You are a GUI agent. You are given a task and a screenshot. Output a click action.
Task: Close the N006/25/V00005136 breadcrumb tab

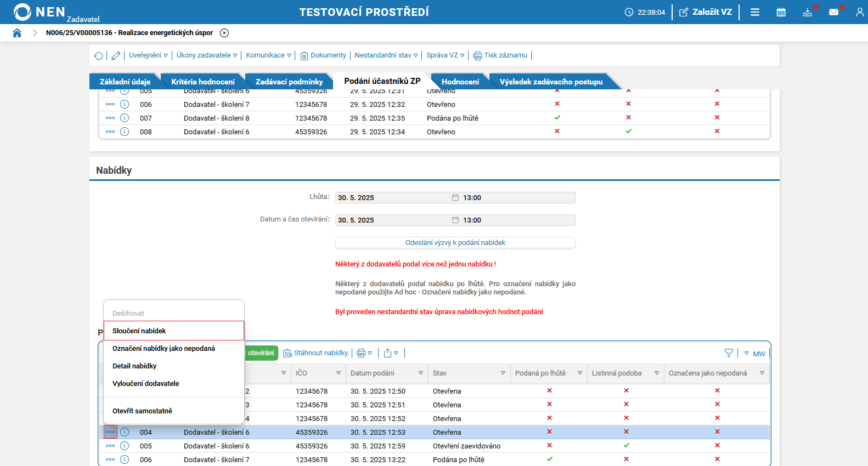point(224,33)
